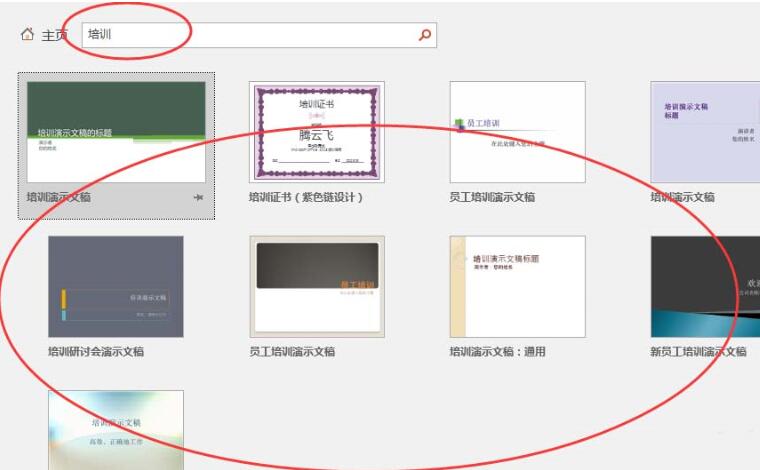Screen dimensions: 760x470
Task: Open the purple-bordered 培训证书 certificate thumbnail
Action: 317,132
